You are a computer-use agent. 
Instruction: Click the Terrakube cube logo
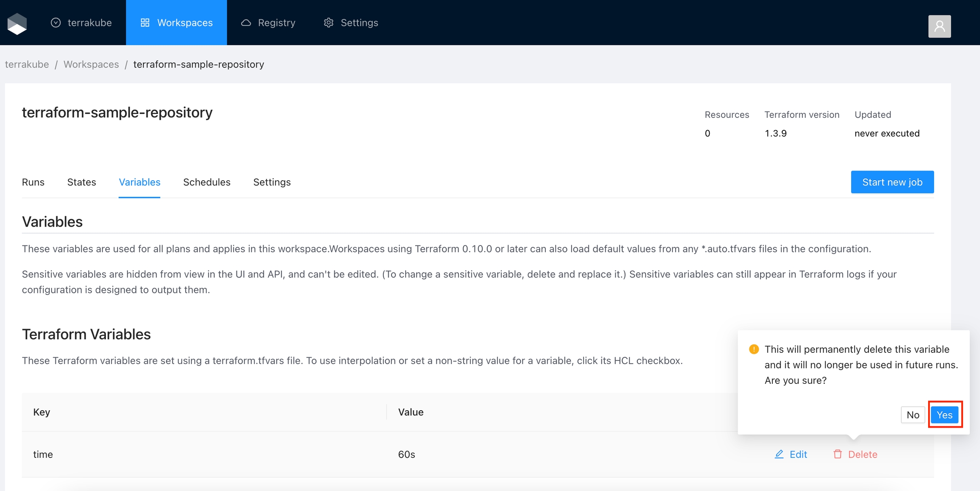coord(17,23)
